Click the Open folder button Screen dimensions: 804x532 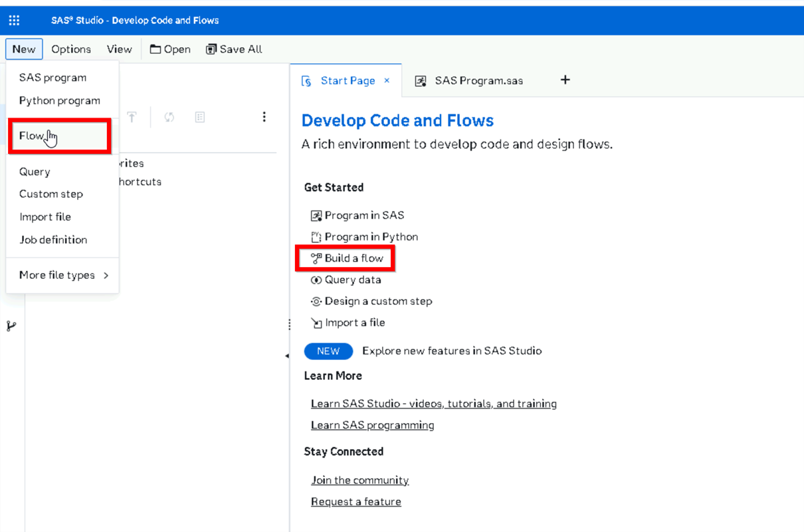tap(170, 49)
